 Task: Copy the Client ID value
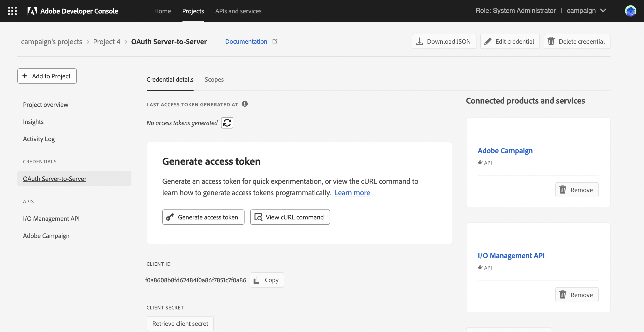[x=267, y=280]
